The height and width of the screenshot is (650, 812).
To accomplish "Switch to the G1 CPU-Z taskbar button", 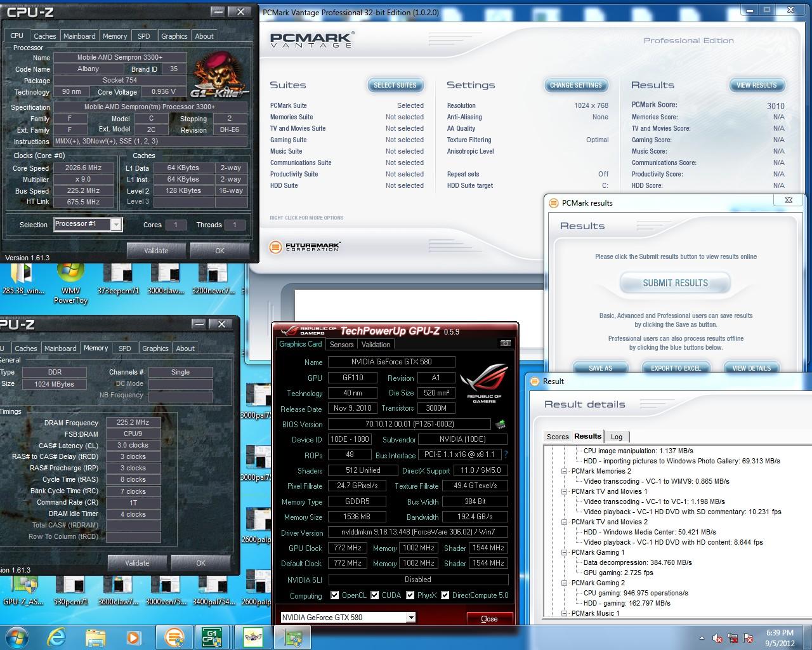I will (x=213, y=637).
